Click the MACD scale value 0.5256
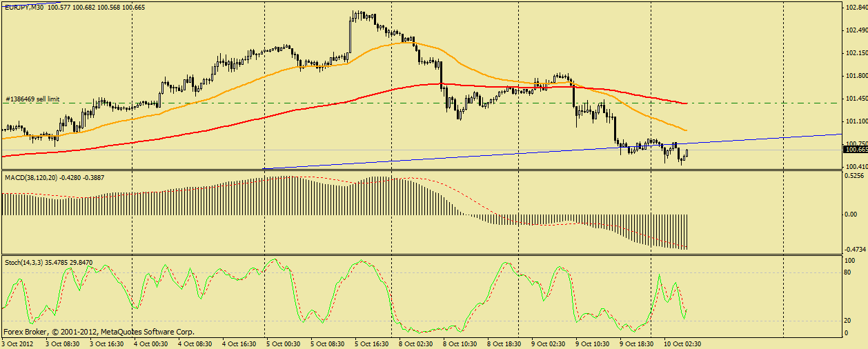The width and height of the screenshot is (868, 349). click(x=854, y=177)
